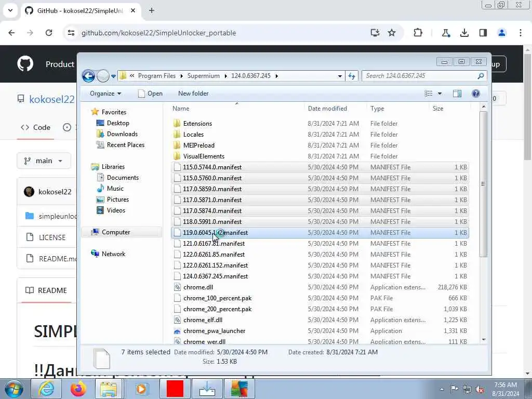Sort by the Name column header
This screenshot has width=532, height=399.
pyautogui.click(x=236, y=109)
